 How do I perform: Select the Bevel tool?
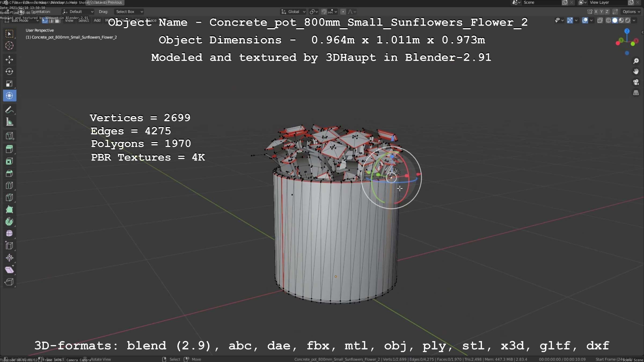pos(9,173)
